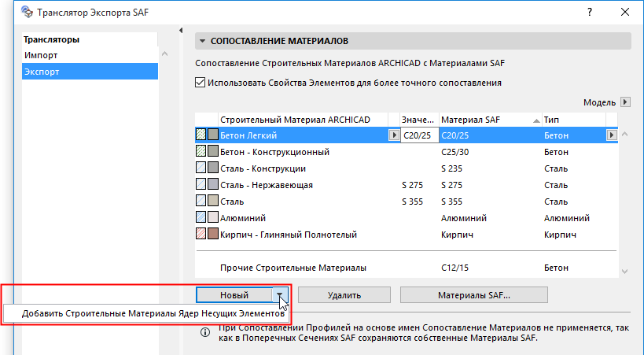Click the S 355 value cell in Сталь row

(x=412, y=202)
